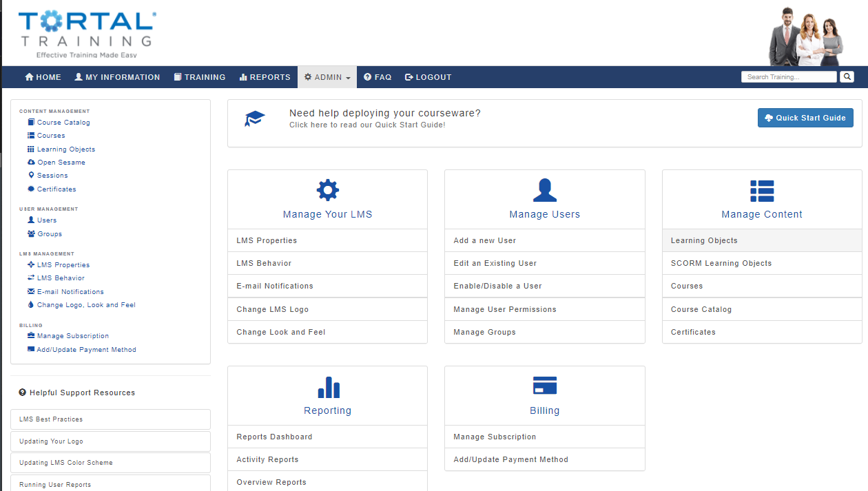
Task: Open E-mail Notifications in Manage Your LMS card
Action: point(327,286)
